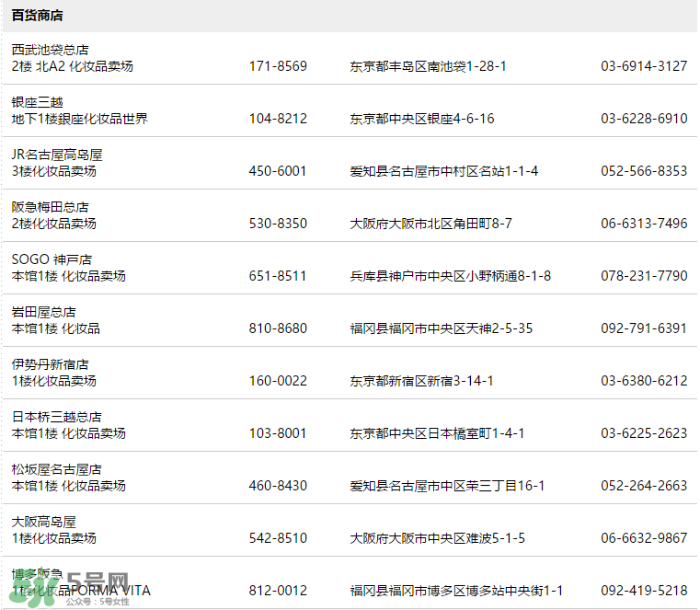Click address 兵库县神户市中央区小野柄通8-1-8
This screenshot has width=700, height=610.
click(x=451, y=276)
